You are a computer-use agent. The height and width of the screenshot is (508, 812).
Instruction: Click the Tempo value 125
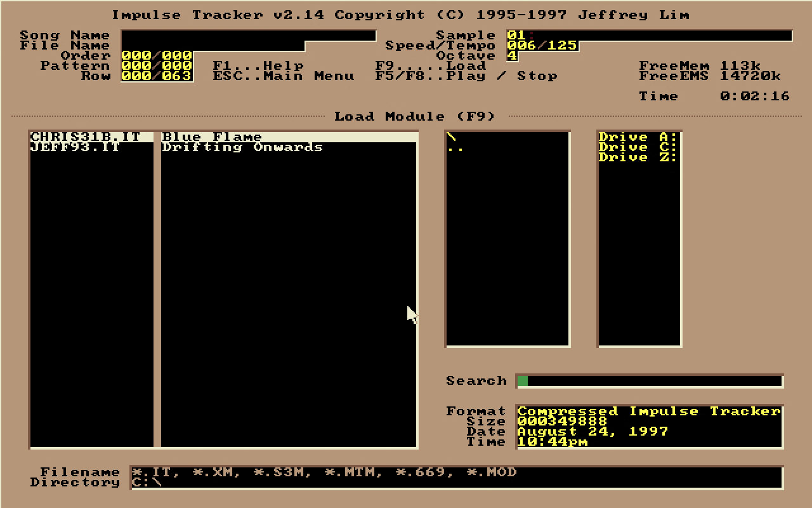point(563,46)
